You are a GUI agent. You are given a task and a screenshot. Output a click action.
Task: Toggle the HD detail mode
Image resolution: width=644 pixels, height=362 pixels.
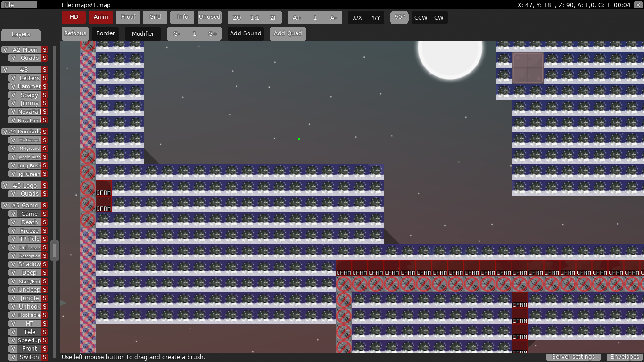(x=74, y=17)
